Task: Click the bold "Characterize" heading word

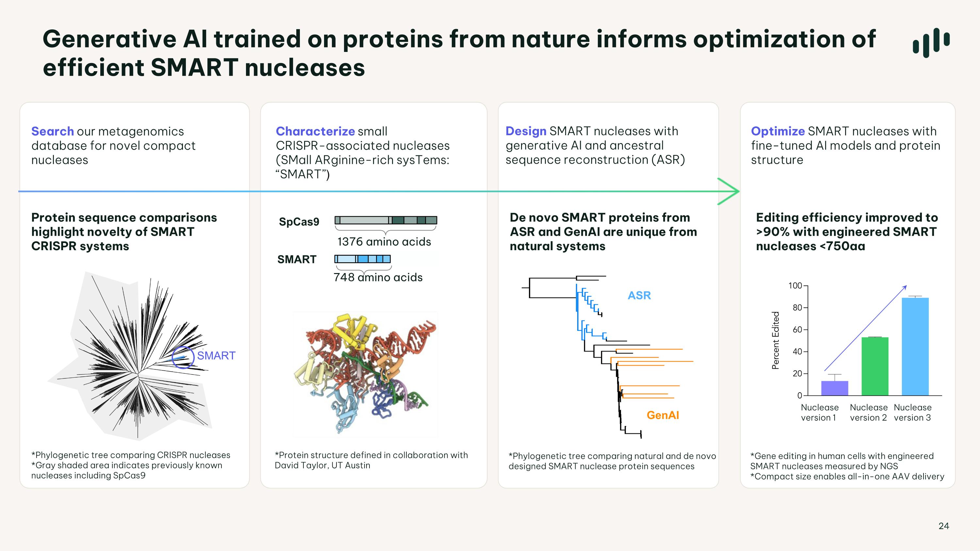Action: (x=315, y=131)
